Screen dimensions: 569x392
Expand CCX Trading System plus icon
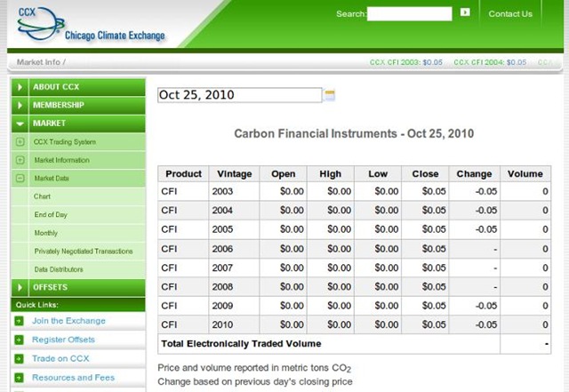tap(20, 142)
